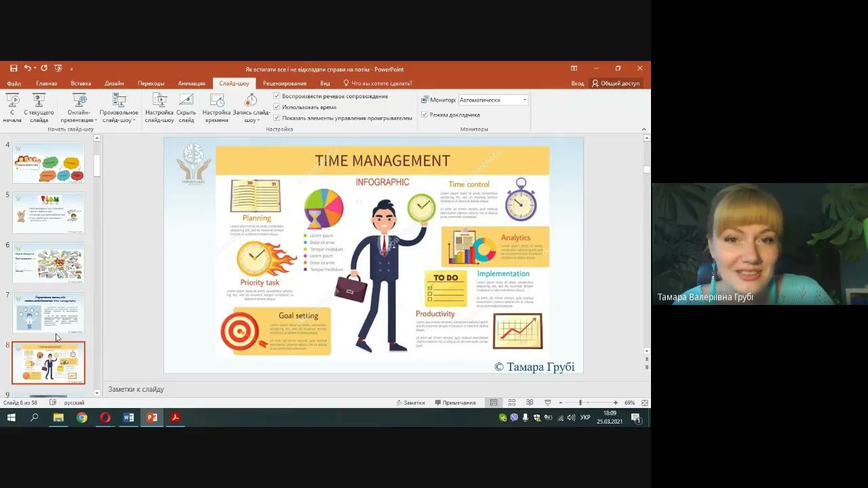Image resolution: width=868 pixels, height=488 pixels.
Task: Click 'Скрыть слайд' icon
Action: point(186,108)
